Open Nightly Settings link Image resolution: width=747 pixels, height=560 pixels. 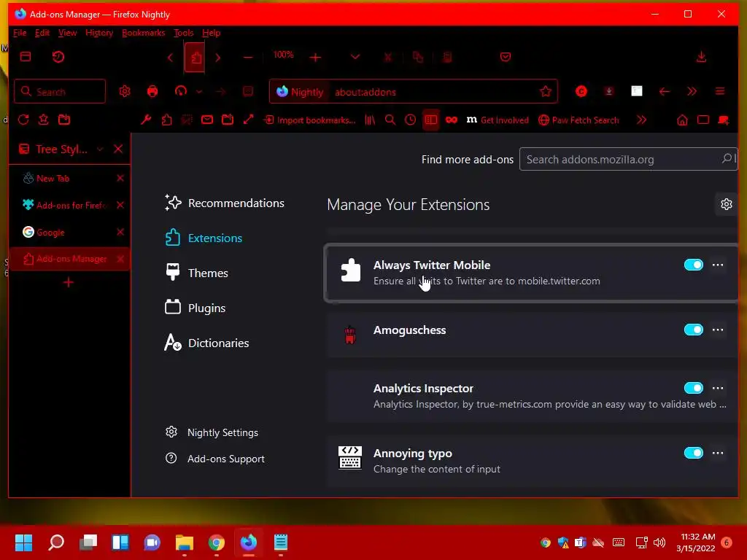pyautogui.click(x=212, y=432)
